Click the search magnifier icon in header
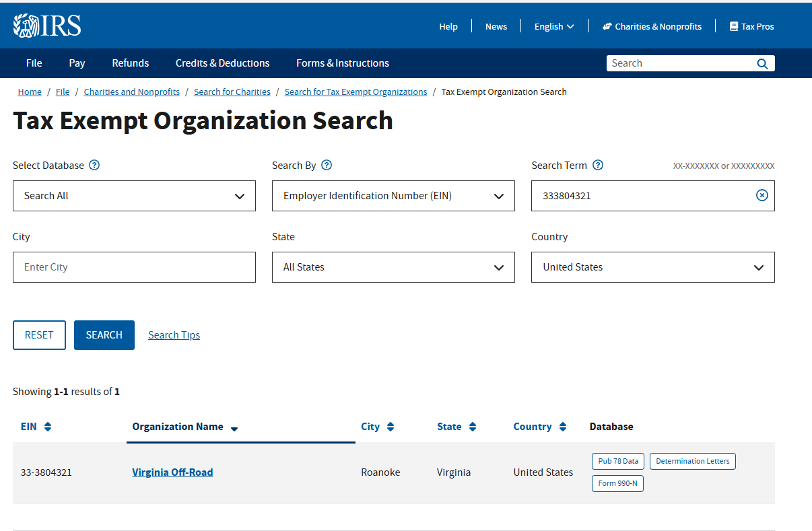 [762, 63]
